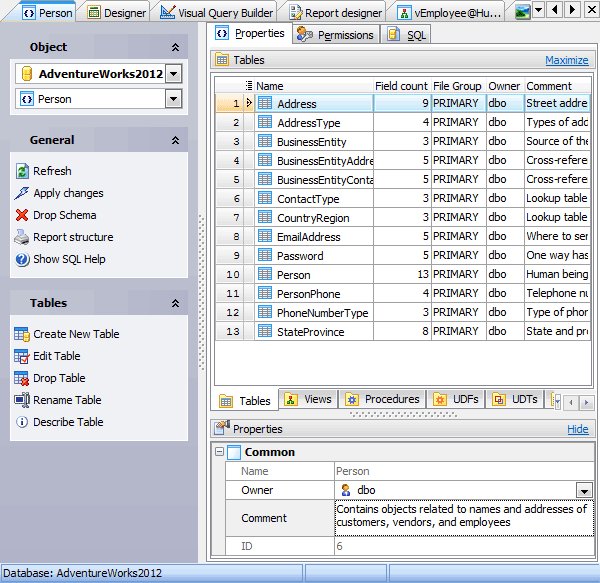
Task: Click Drop Schema red X
Action: pyautogui.click(x=22, y=215)
